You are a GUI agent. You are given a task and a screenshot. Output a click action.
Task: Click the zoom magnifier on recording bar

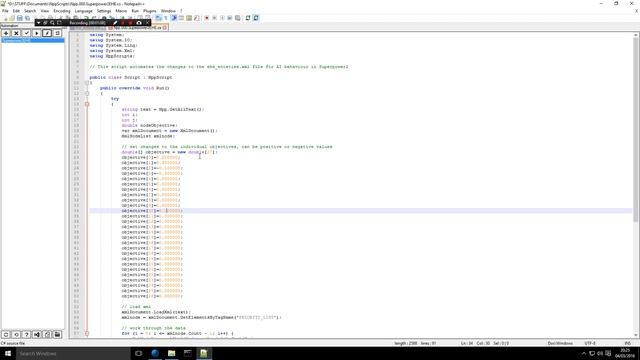[x=52, y=23]
